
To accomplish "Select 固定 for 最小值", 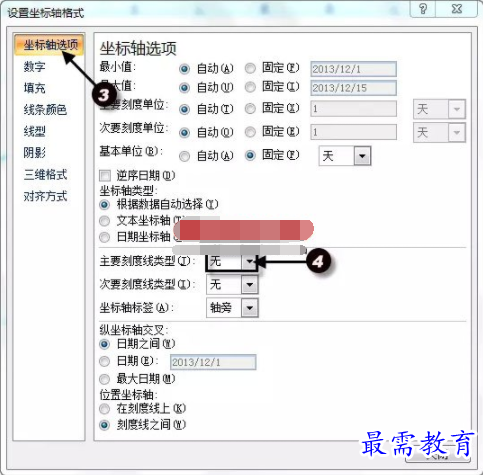I will pyautogui.click(x=250, y=68).
